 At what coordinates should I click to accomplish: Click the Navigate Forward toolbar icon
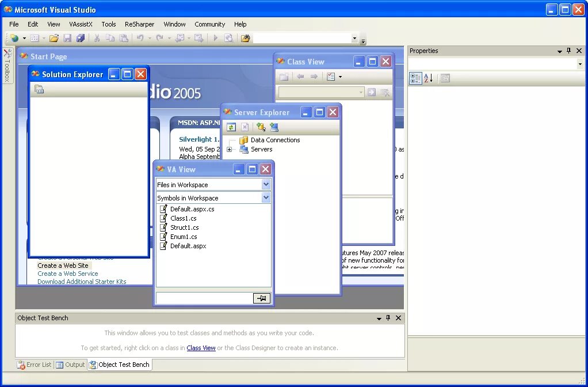[x=199, y=38]
